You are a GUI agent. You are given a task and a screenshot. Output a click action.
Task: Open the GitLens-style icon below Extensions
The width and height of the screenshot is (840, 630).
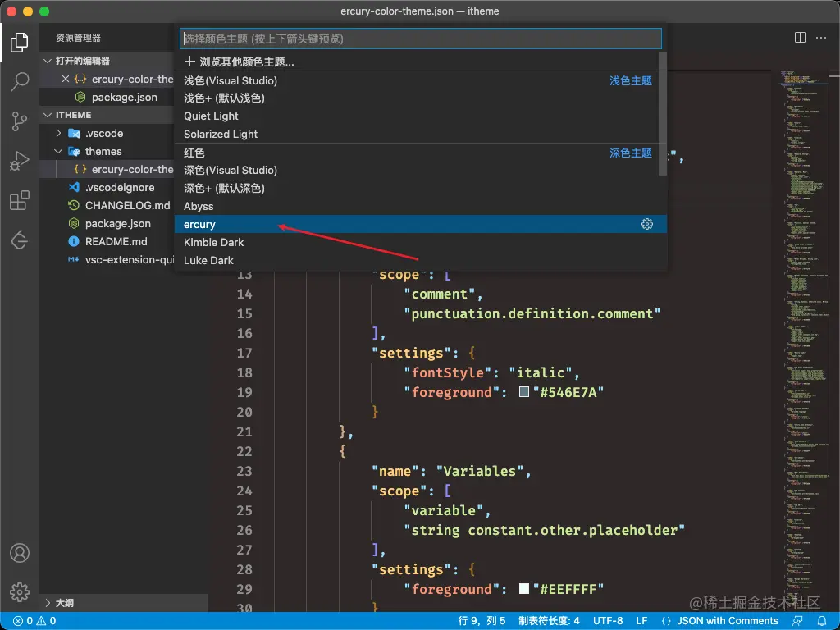click(x=20, y=240)
